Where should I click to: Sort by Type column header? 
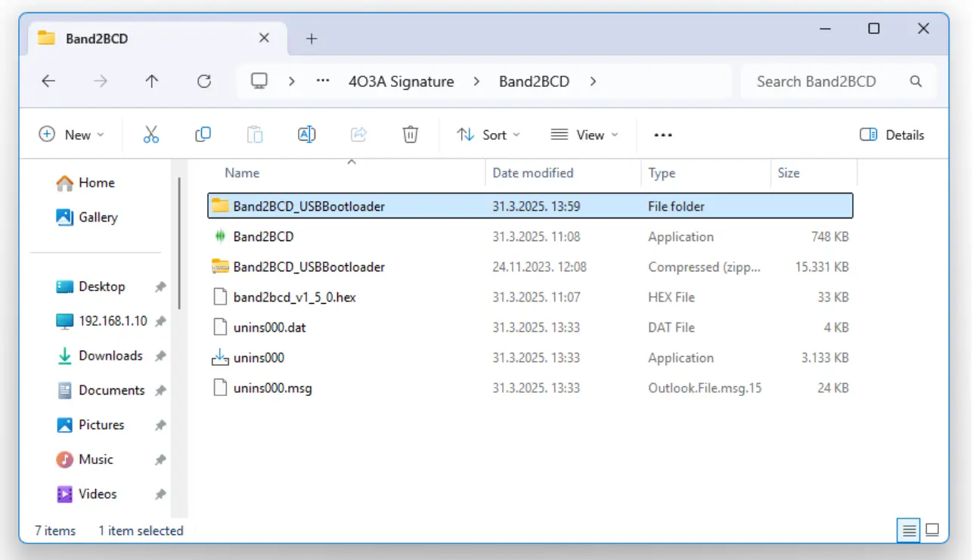[662, 173]
